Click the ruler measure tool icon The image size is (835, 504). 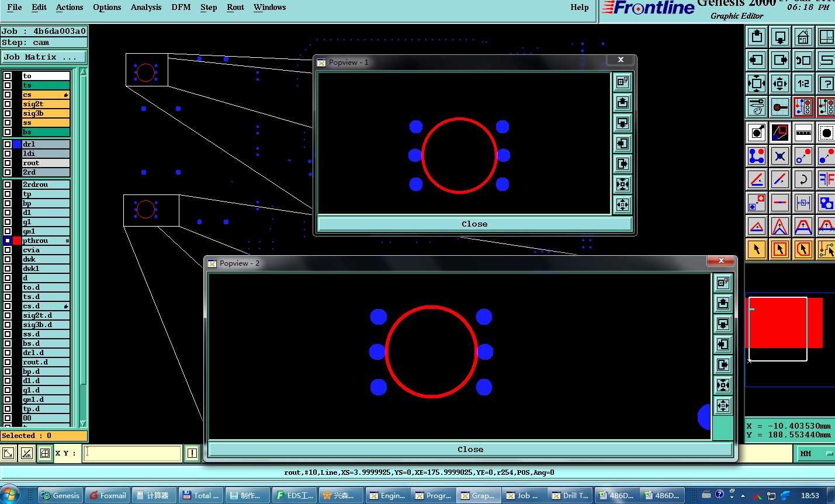pyautogui.click(x=803, y=133)
